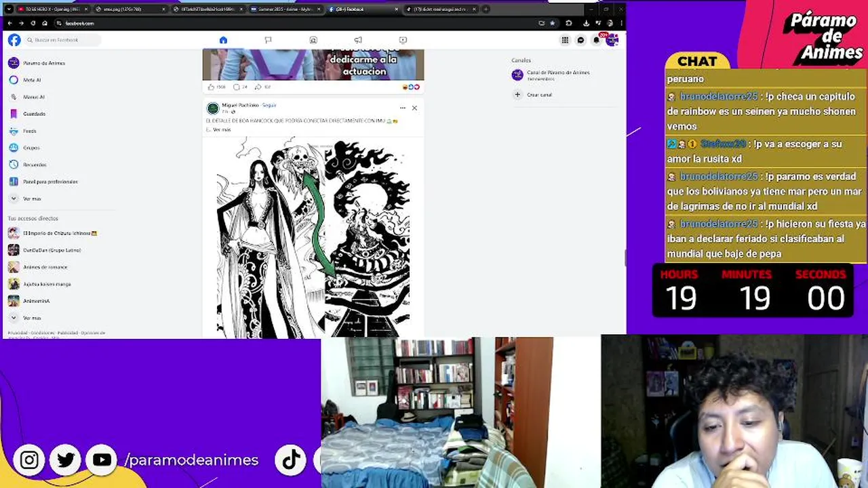This screenshot has width=868, height=488.
Task: Expand Ver más under shortcuts list
Action: 25,318
